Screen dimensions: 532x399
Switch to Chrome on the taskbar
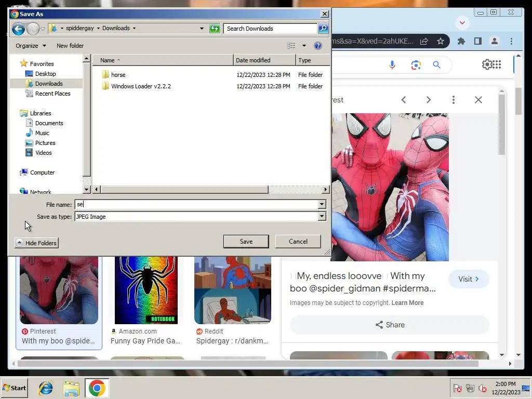(x=97, y=388)
